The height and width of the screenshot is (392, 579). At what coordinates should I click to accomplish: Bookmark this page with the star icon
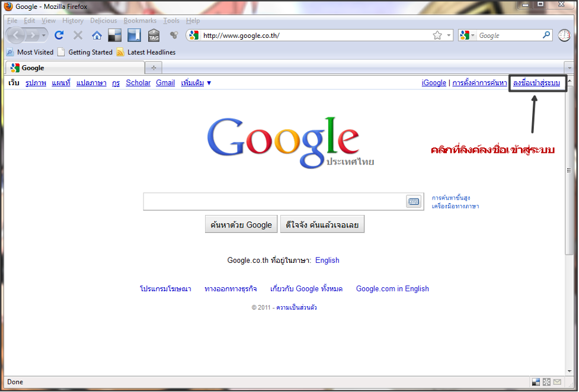[437, 36]
